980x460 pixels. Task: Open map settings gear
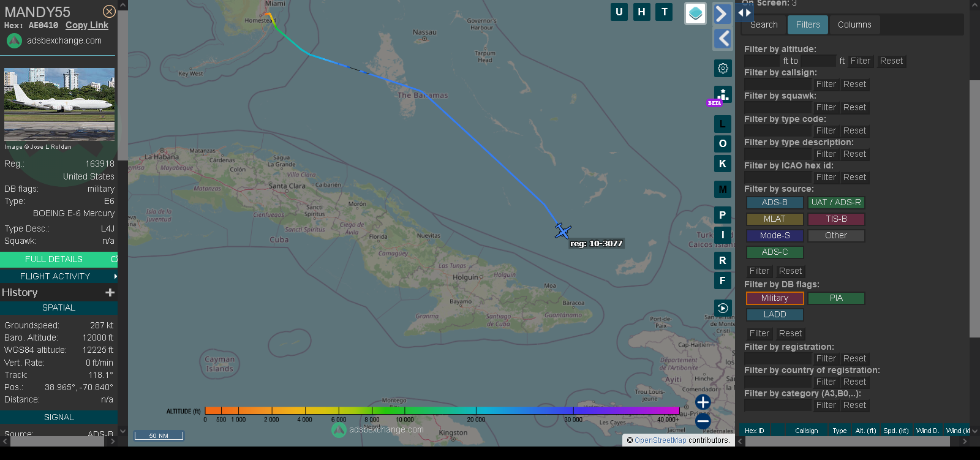tap(723, 68)
